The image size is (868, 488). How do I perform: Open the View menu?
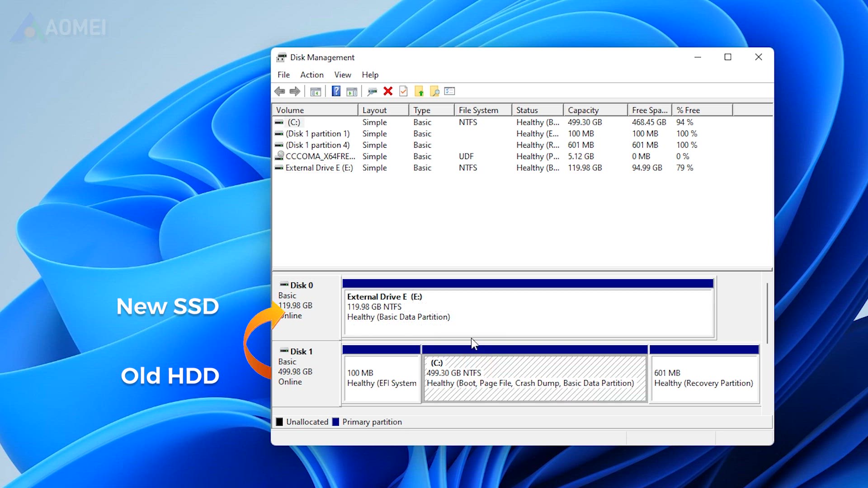[343, 75]
